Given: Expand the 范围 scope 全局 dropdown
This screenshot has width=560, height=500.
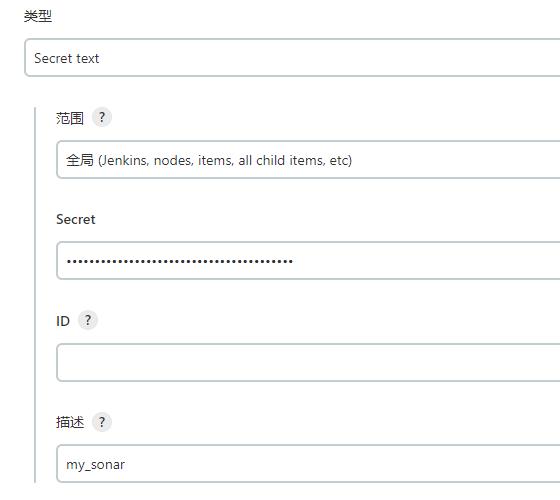Looking at the screenshot, I should 308,159.
